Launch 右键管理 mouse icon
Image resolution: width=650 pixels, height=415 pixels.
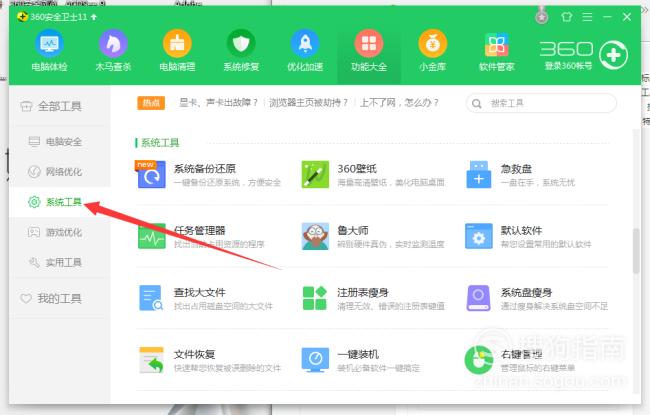tap(479, 359)
